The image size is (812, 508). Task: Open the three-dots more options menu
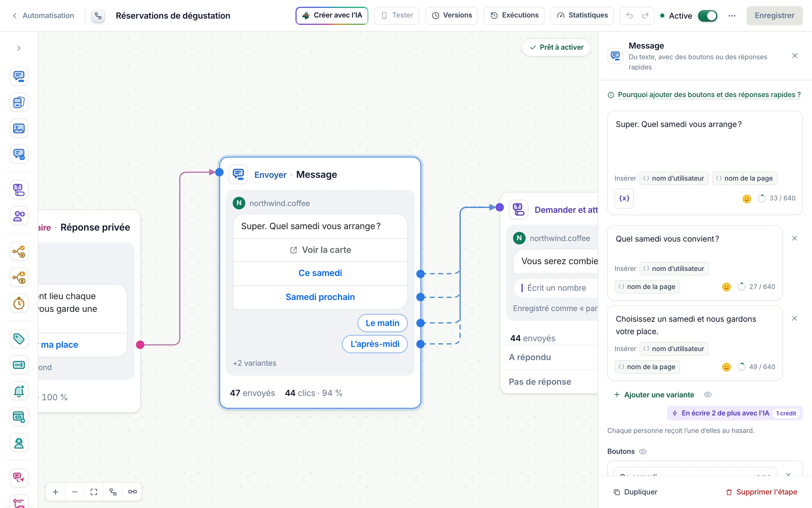pos(732,16)
